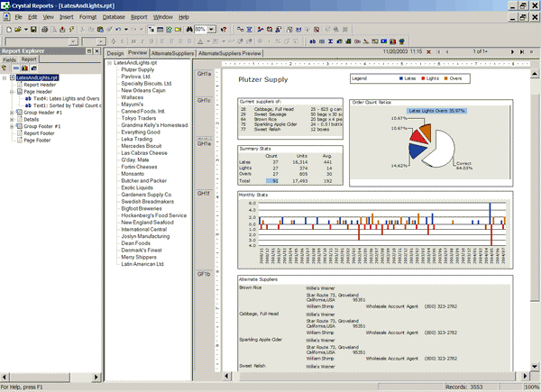Click the Insert Chart icon in insert toolbar
The image size is (541, 392).
point(392,41)
